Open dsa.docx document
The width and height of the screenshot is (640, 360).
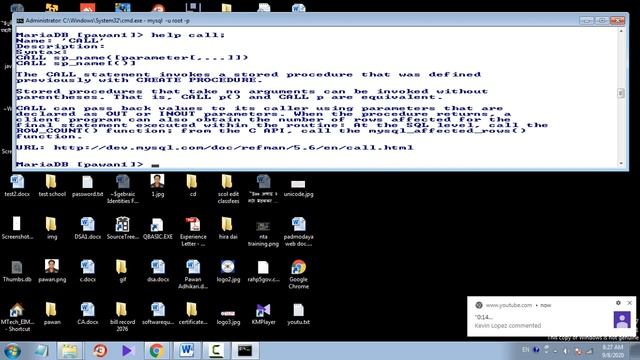(x=158, y=271)
